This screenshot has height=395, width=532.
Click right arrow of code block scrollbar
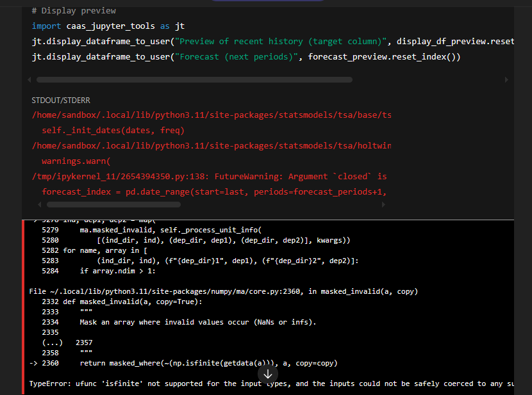click(x=506, y=80)
